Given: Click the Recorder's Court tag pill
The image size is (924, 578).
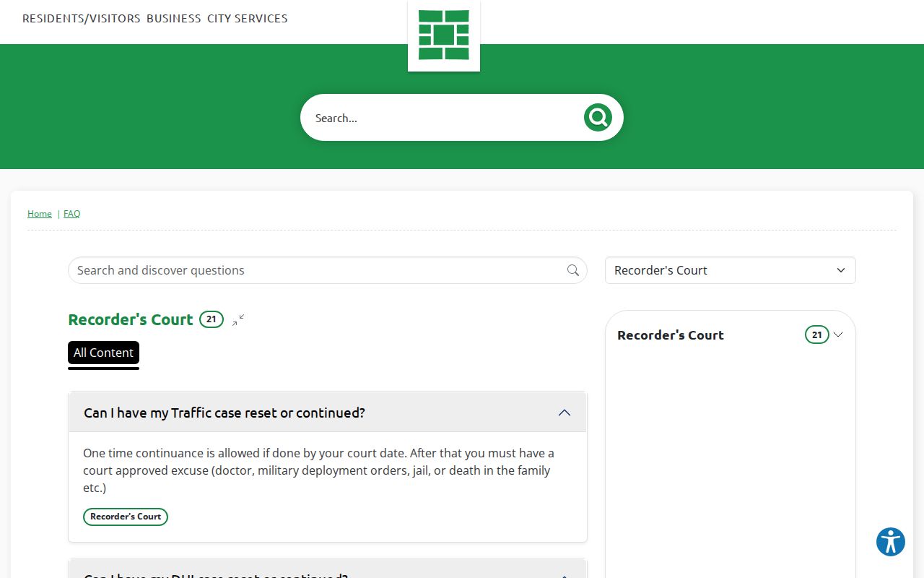Looking at the screenshot, I should coord(126,517).
